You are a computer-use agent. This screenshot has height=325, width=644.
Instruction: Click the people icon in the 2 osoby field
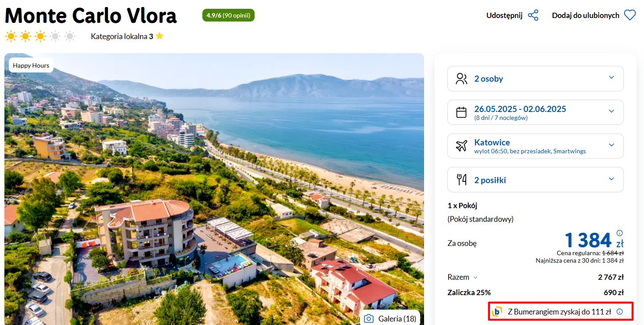point(461,79)
